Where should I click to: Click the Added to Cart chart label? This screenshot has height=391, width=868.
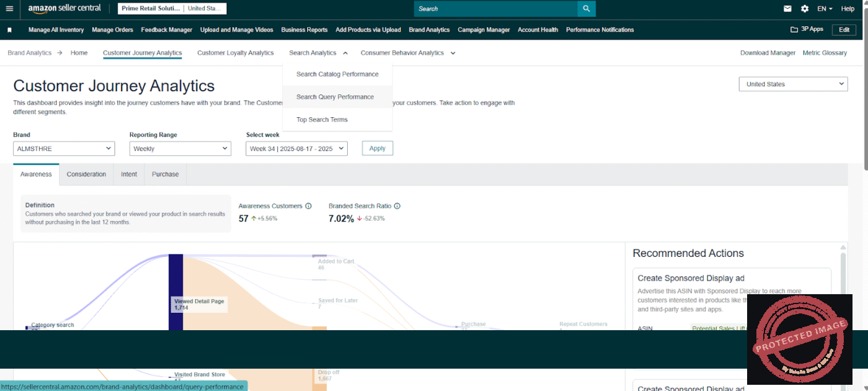pyautogui.click(x=336, y=264)
